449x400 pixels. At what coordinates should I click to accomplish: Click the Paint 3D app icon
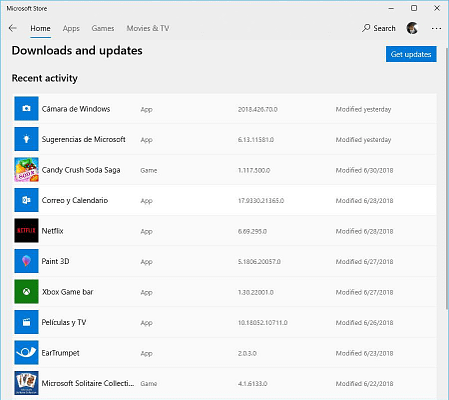pos(26,261)
